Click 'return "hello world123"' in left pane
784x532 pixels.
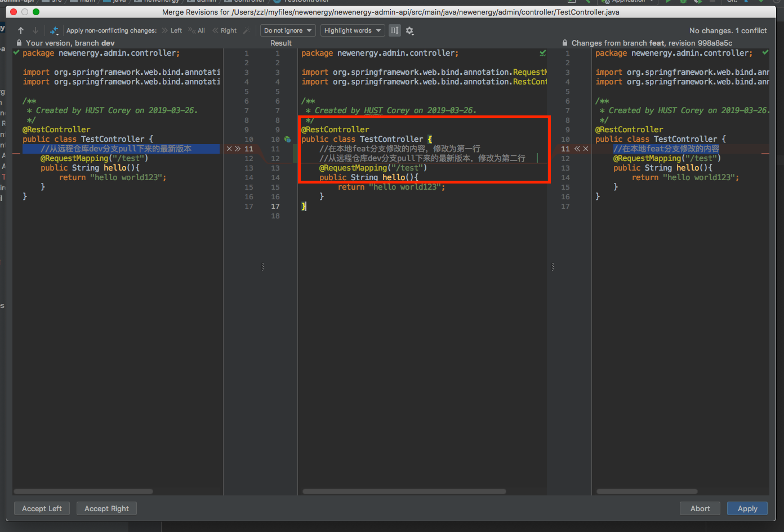tap(113, 177)
